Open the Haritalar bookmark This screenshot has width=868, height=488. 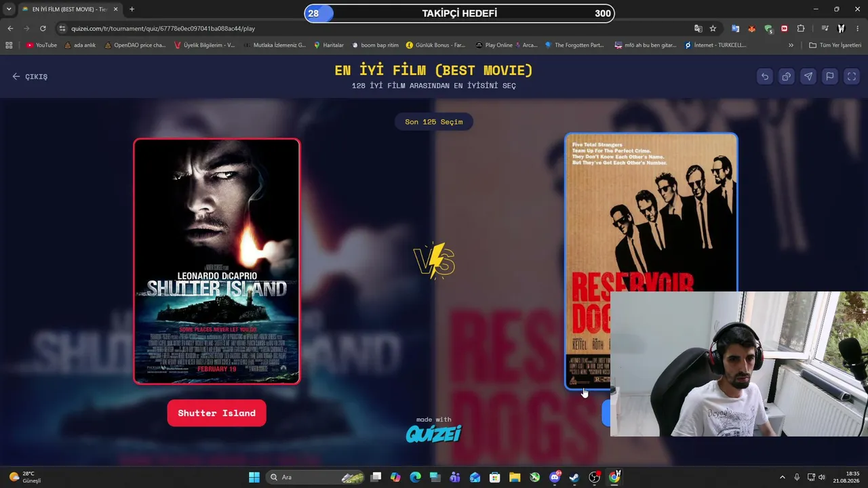(329, 45)
